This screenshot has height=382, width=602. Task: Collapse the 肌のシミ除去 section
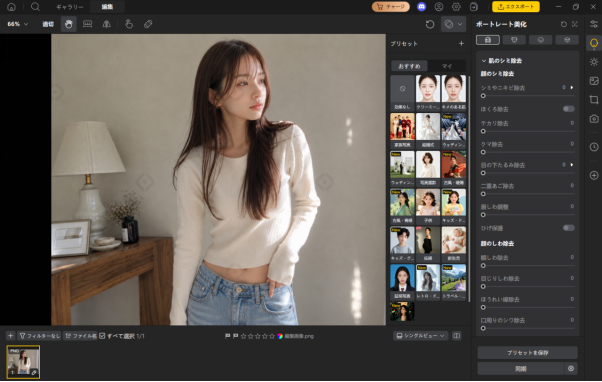(484, 61)
